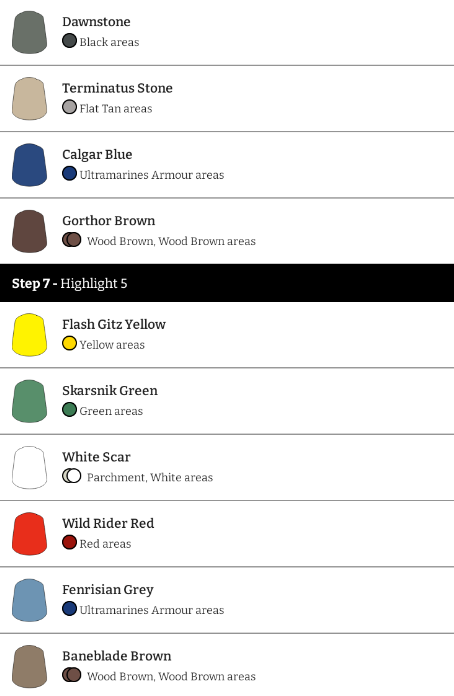Select the White Scar paint pot
The image size is (454, 696).
29,467
